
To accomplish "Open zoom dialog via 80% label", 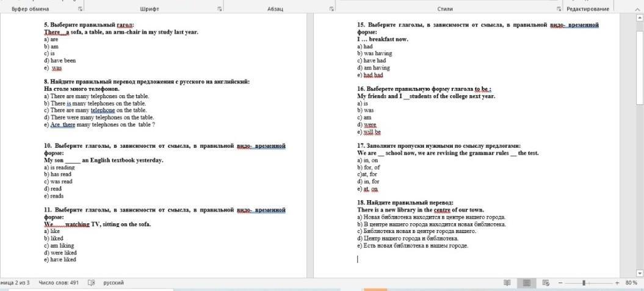I will (631, 283).
